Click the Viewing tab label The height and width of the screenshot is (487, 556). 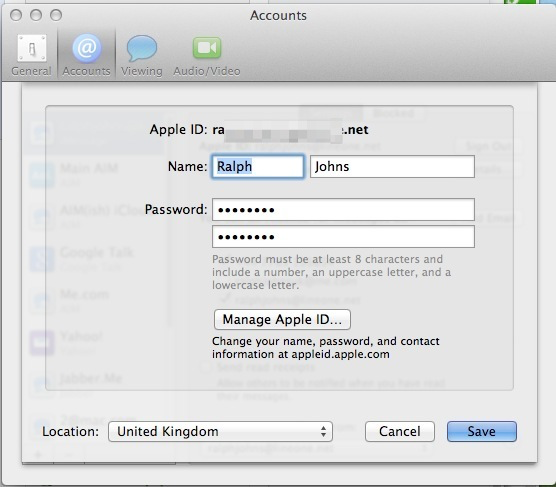click(x=142, y=71)
